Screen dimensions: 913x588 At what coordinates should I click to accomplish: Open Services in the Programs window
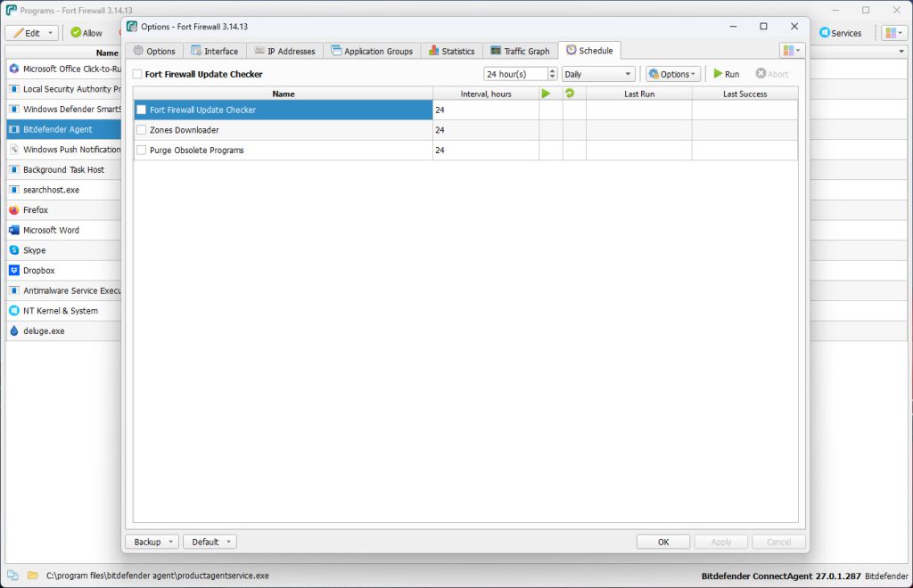tap(840, 33)
